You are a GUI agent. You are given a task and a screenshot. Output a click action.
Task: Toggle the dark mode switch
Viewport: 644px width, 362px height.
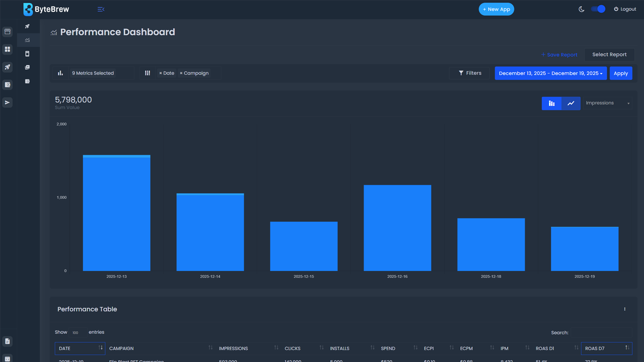click(598, 9)
